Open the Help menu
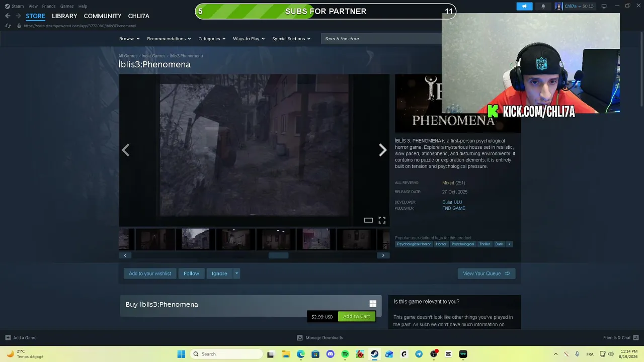 83,6
